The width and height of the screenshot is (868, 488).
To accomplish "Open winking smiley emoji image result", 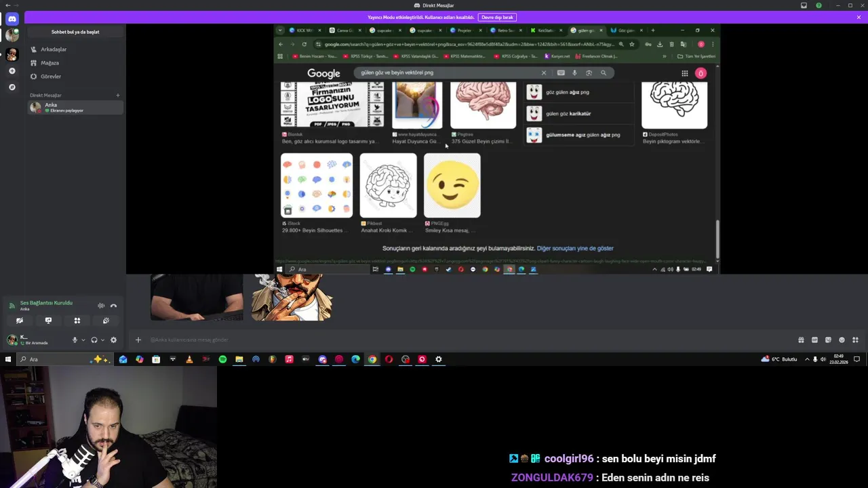I will pyautogui.click(x=452, y=185).
